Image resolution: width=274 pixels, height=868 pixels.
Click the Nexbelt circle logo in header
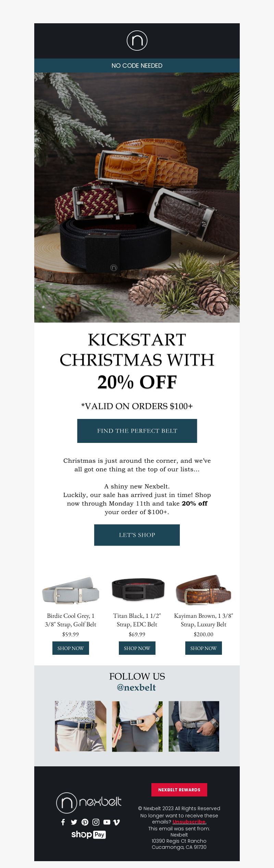pyautogui.click(x=137, y=41)
